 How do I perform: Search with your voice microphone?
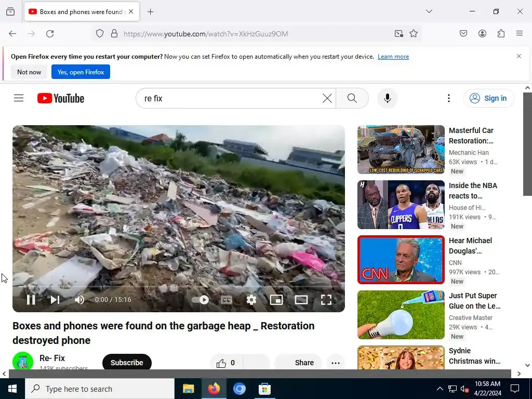[388, 98]
